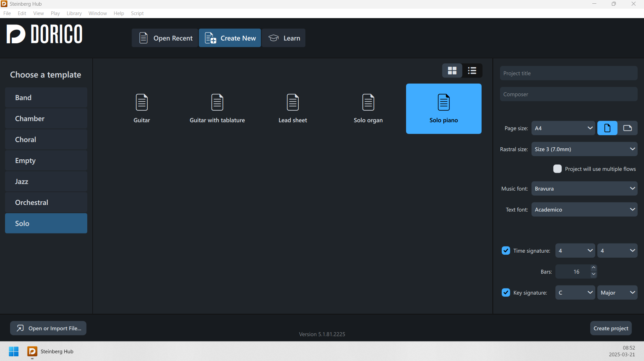Click the version number text
Screen dimensions: 644x361
pos(322,334)
